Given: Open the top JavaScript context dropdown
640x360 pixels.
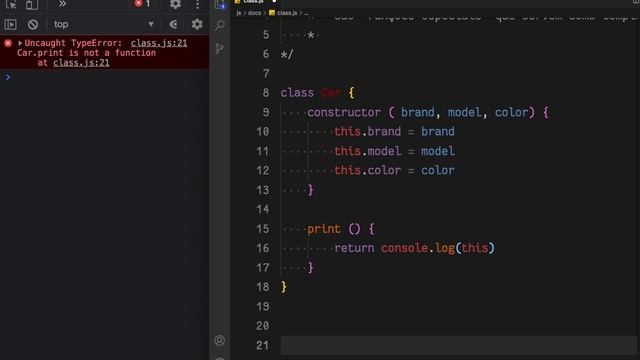Looking at the screenshot, I should pyautogui.click(x=104, y=24).
